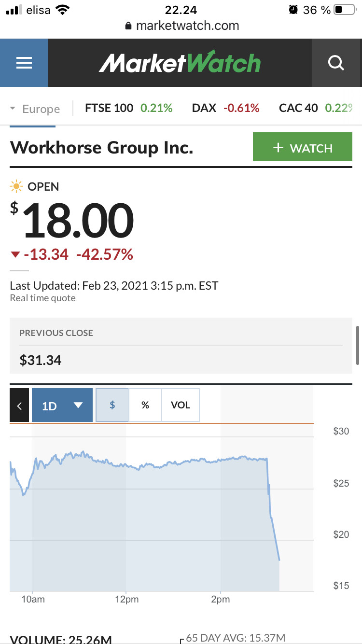Tap the padlock icon beside the URL
The width and height of the screenshot is (362, 644).
pyautogui.click(x=128, y=26)
